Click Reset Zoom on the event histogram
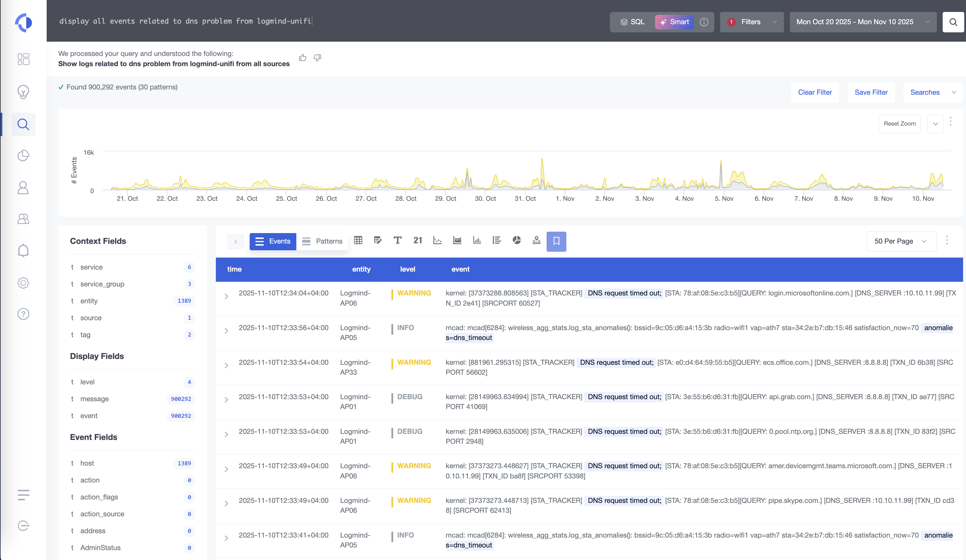 pyautogui.click(x=899, y=123)
